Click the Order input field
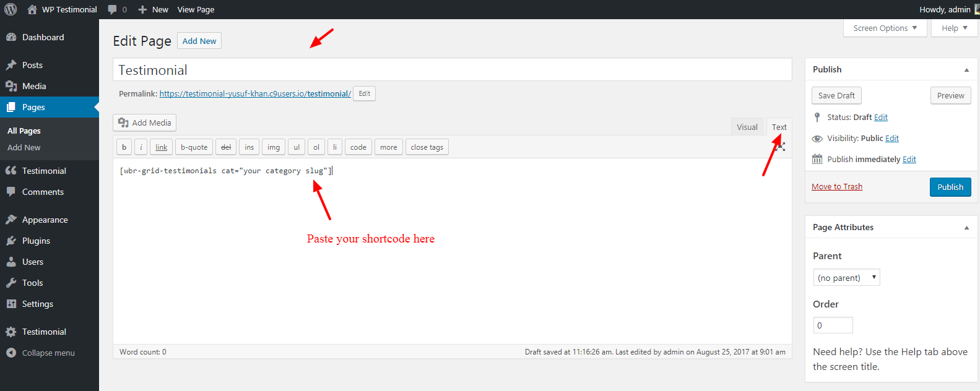This screenshot has width=980, height=391. [833, 325]
